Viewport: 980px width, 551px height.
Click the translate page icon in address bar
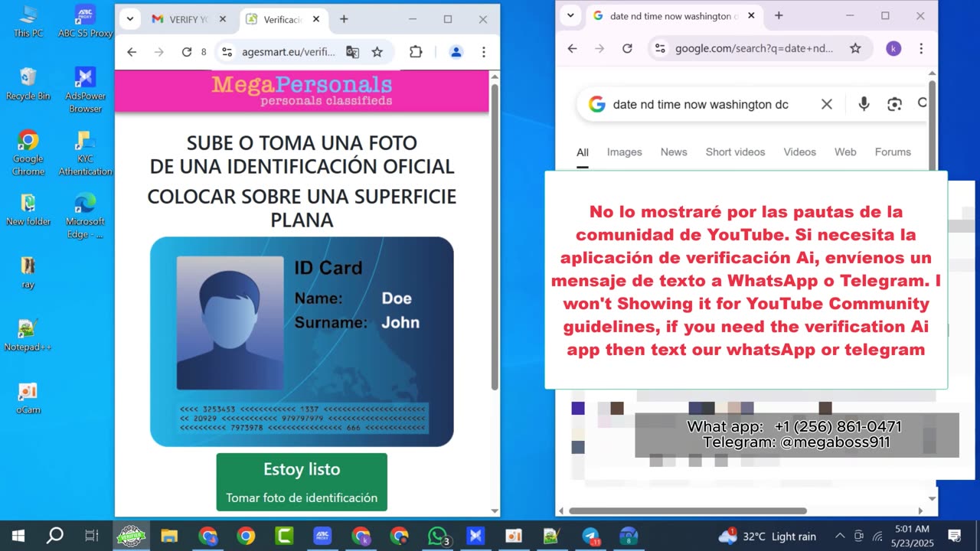[x=352, y=52]
